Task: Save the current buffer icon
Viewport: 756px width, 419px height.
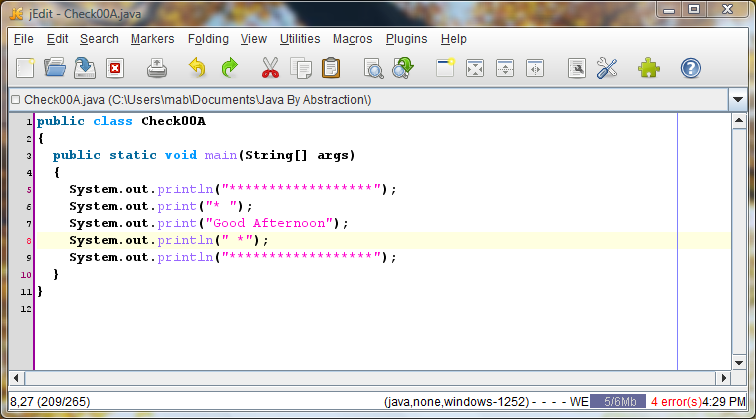Action: pos(85,68)
